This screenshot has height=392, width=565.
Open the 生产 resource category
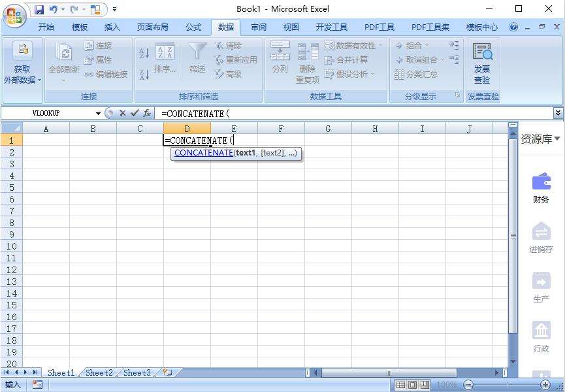click(x=541, y=287)
